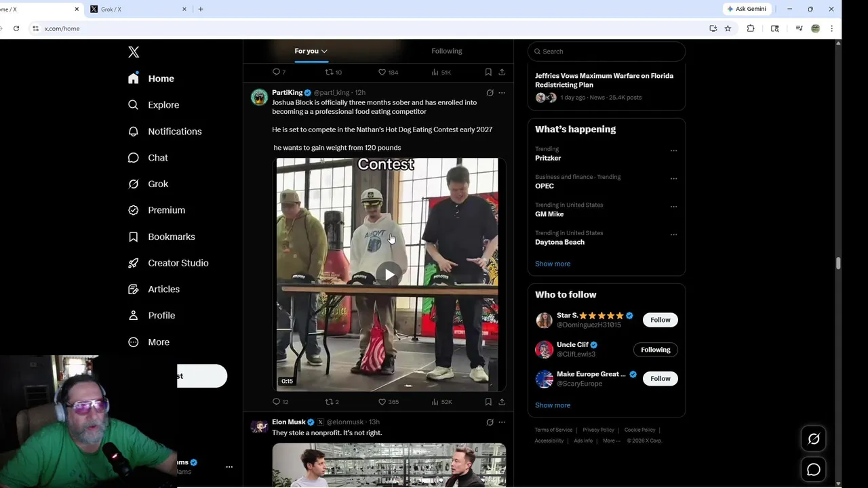Open the Daytona Beach trending topic
Viewport: 868px width, 488px height.
[559, 242]
